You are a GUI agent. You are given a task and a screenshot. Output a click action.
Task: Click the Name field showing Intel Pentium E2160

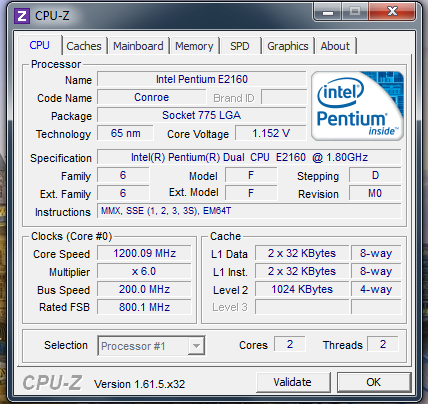click(202, 79)
